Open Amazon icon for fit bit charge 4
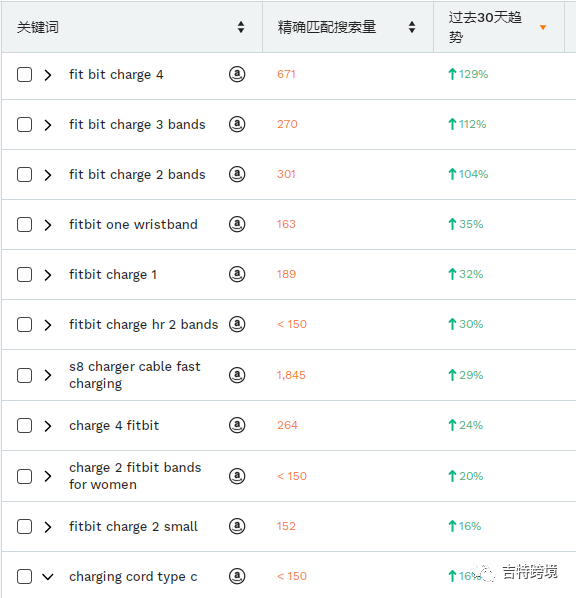 coord(237,74)
